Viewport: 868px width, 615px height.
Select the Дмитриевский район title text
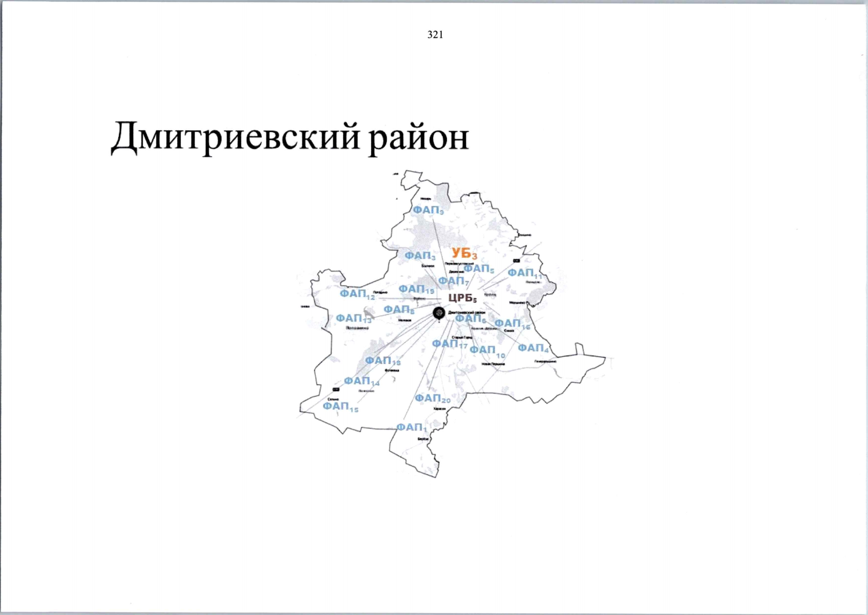[x=290, y=137]
